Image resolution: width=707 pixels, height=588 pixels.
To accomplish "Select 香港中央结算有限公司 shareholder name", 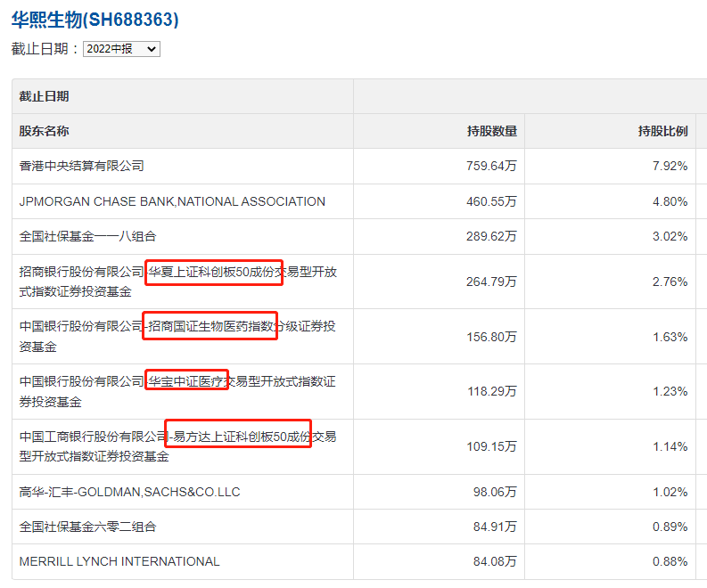I will click(x=82, y=166).
